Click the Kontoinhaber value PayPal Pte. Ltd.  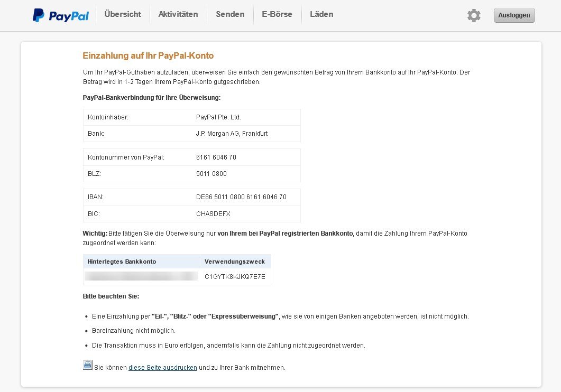point(218,117)
